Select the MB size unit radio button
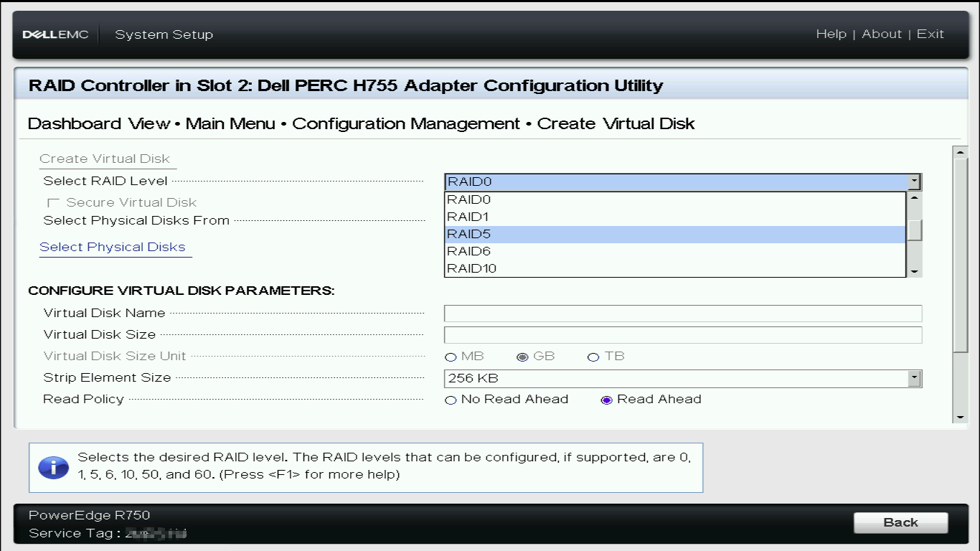The height and width of the screenshot is (551, 980). point(451,357)
